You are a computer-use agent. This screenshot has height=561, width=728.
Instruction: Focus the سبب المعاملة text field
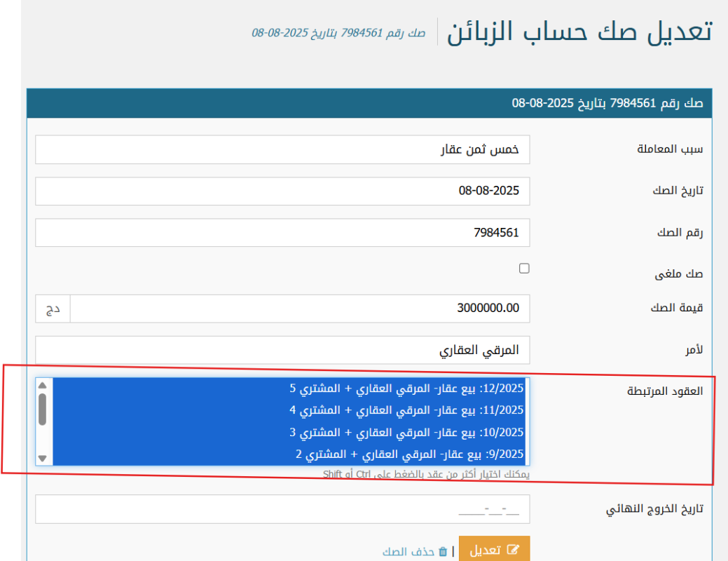coord(282,149)
